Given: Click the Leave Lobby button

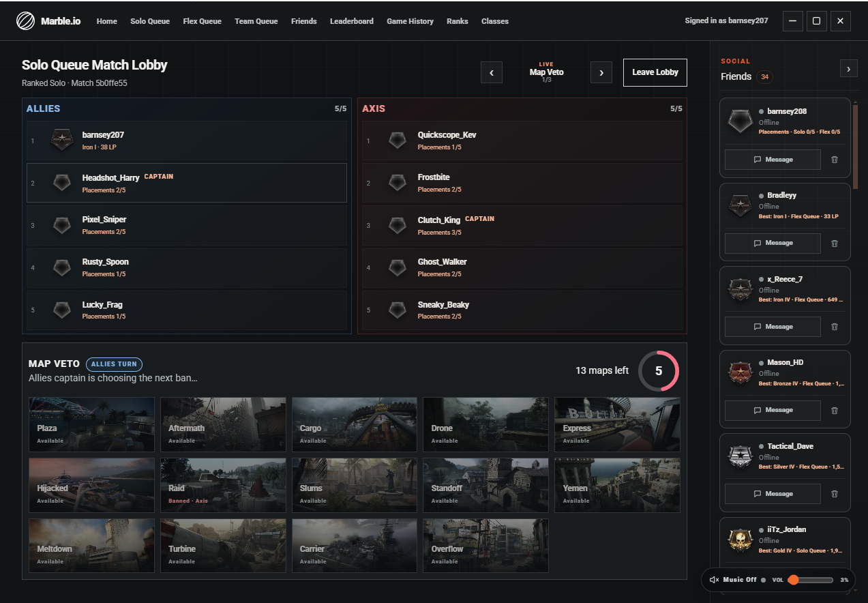Looking at the screenshot, I should pos(655,72).
